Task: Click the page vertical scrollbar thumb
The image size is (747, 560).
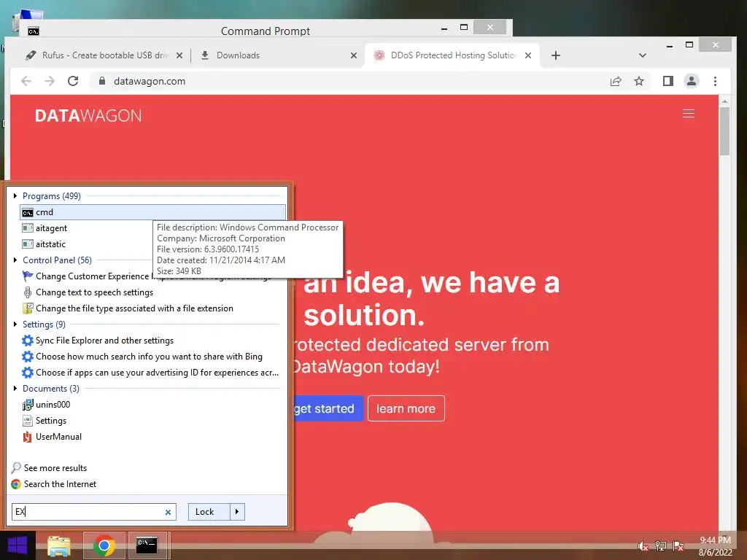Action: (x=724, y=131)
